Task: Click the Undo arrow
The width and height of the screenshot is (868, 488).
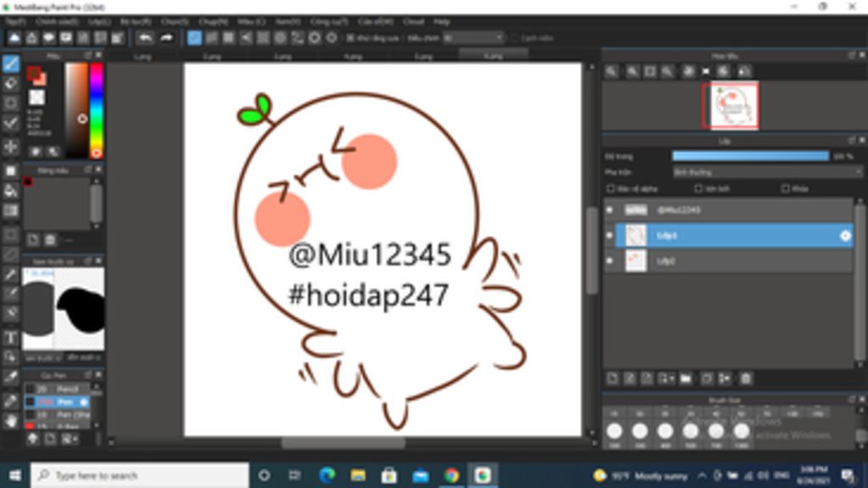Action: [x=146, y=38]
